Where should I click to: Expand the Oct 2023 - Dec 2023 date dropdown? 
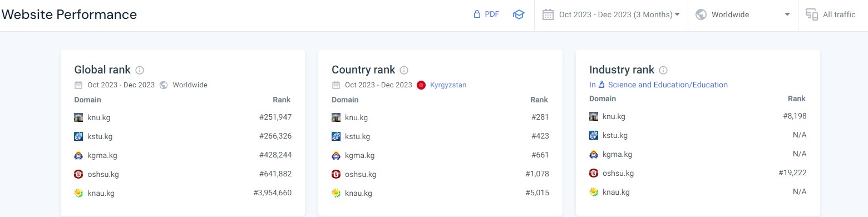coord(611,14)
